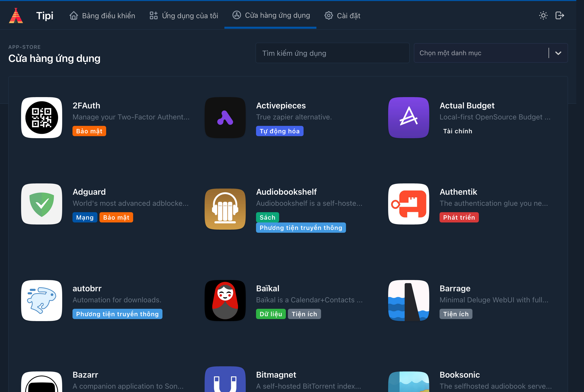584x392 pixels.
Task: Open the Activepieces app icon
Action: point(225,118)
